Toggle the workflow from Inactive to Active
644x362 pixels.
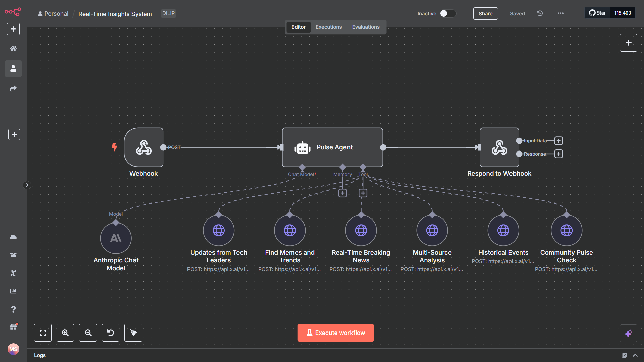(x=448, y=13)
